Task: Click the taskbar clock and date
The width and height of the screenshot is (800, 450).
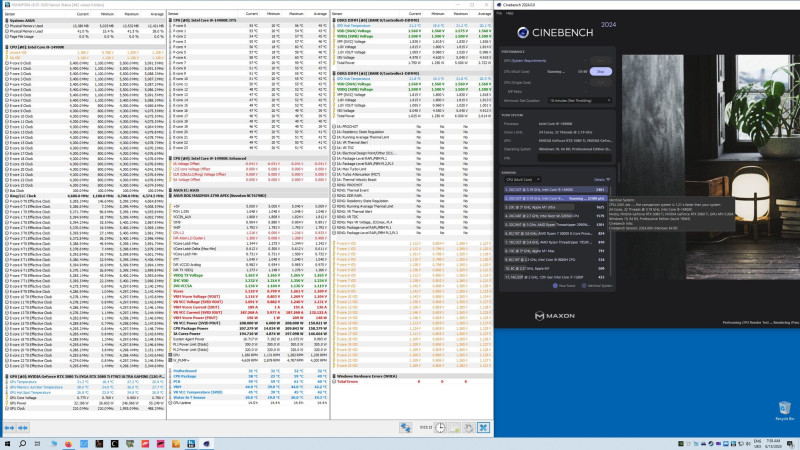Action: 773,444
